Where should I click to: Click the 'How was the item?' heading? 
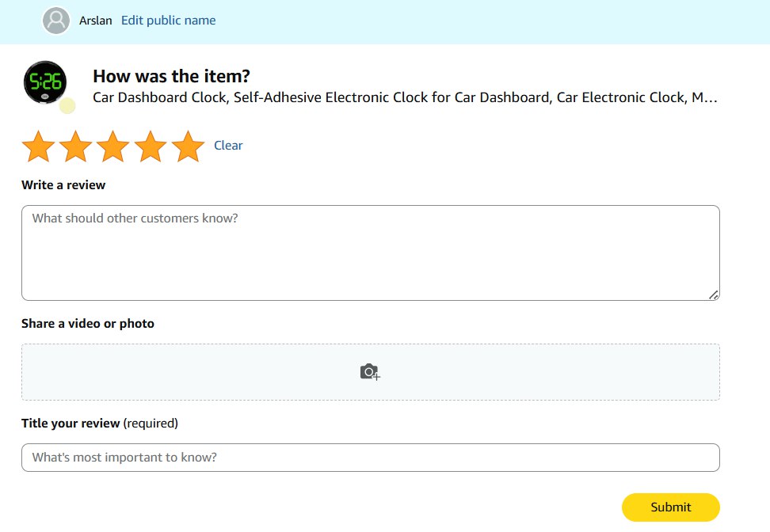point(171,76)
